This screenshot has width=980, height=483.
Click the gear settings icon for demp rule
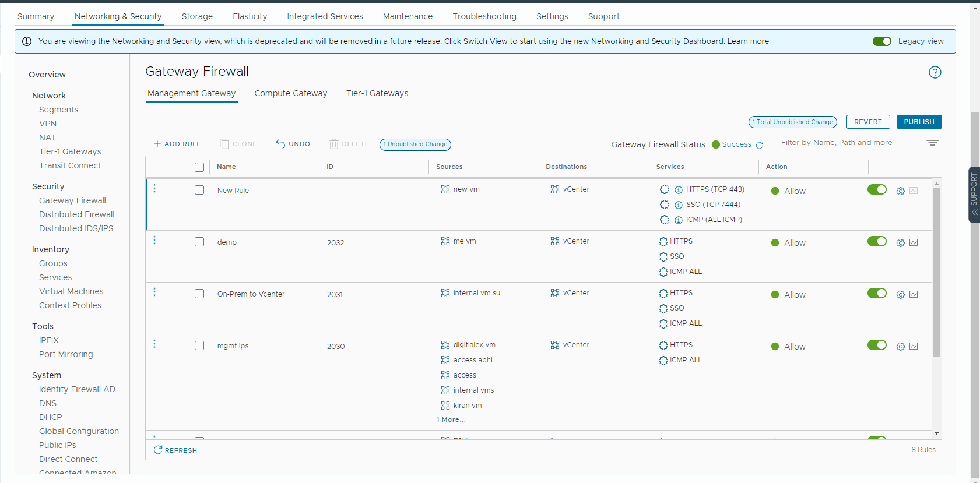(x=900, y=243)
